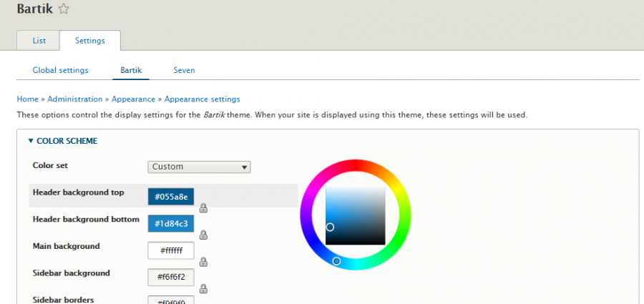Click the Header background bottom label
This screenshot has height=304, width=644.
tap(87, 220)
